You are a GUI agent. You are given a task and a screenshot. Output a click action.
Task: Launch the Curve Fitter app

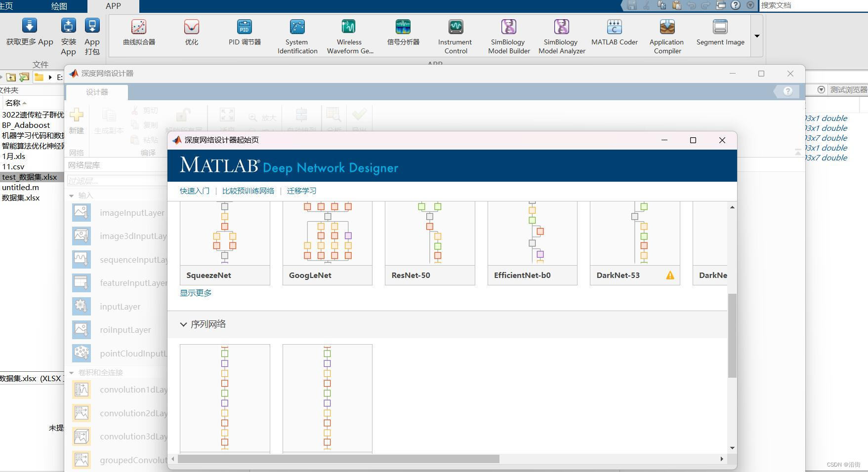coord(139,27)
